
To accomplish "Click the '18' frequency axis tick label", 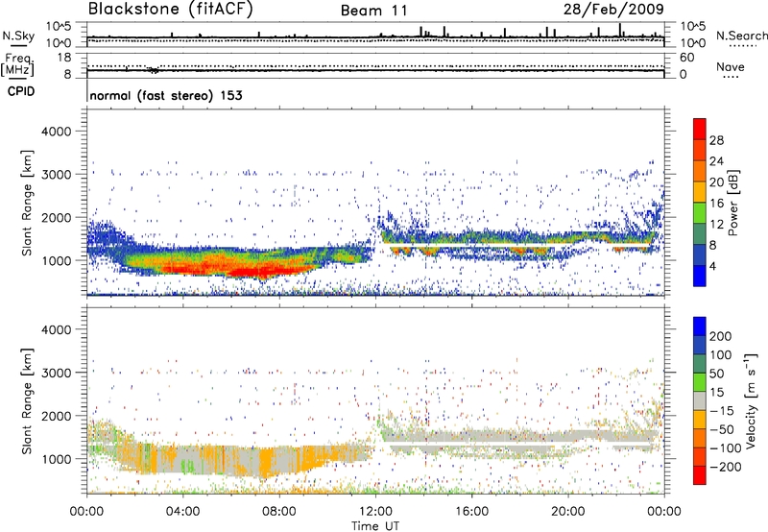I will tap(64, 58).
